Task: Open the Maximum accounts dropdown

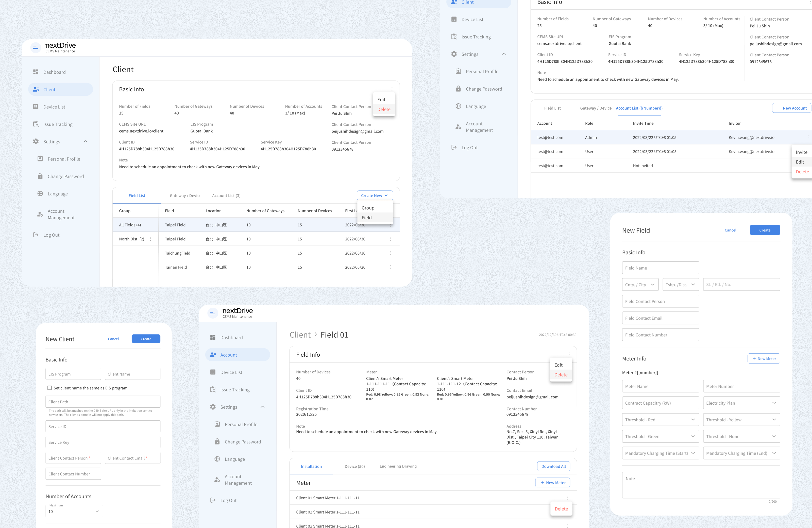Action: point(74,511)
